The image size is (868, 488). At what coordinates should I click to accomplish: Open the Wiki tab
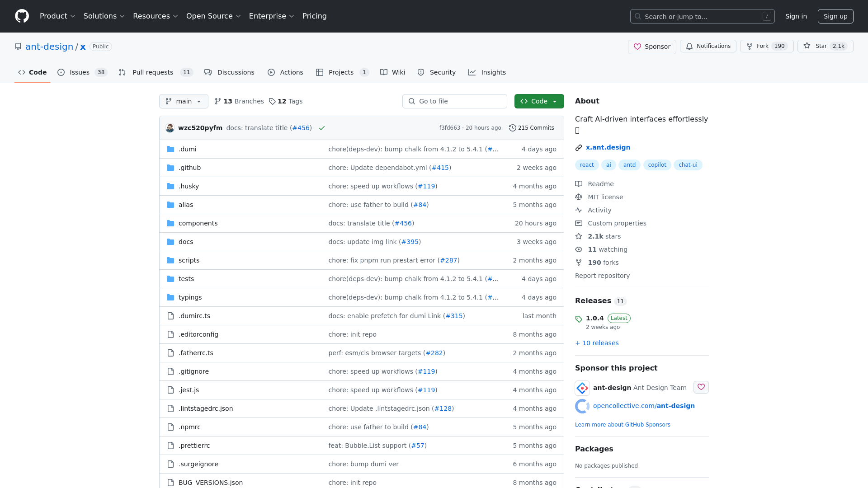(392, 72)
